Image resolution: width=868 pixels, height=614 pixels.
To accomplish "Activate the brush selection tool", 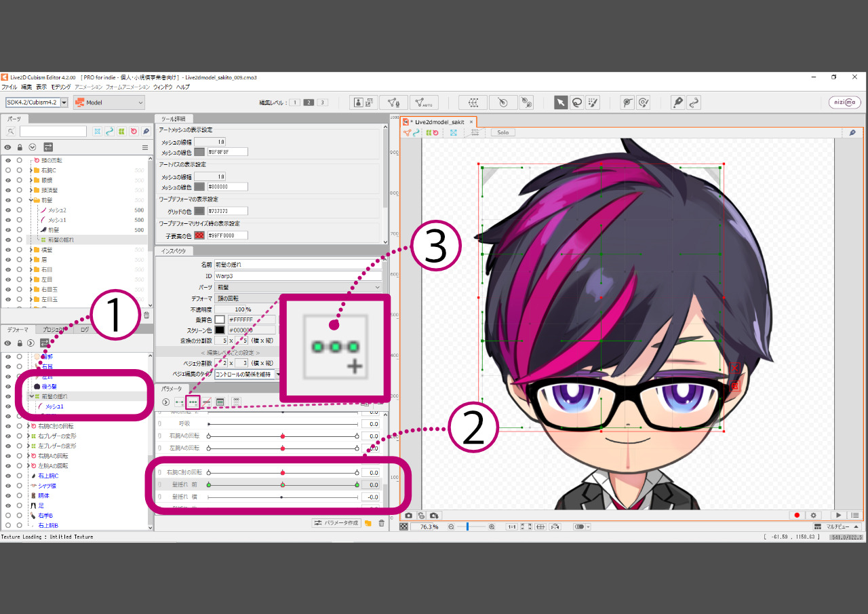I will click(592, 102).
